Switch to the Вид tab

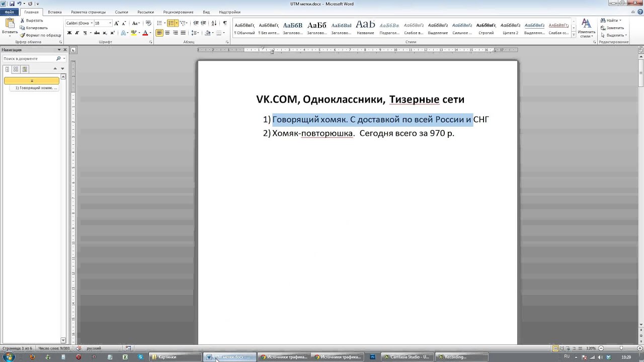tap(206, 12)
